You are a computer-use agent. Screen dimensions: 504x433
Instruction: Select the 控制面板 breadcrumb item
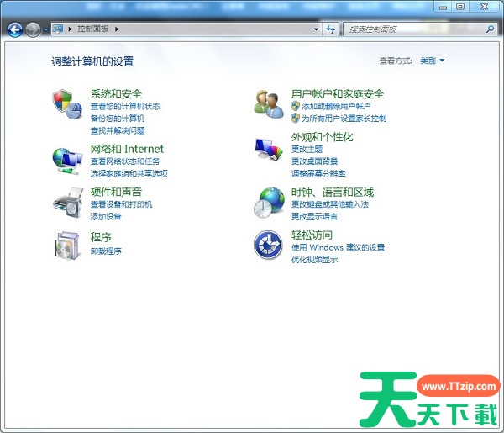[92, 29]
